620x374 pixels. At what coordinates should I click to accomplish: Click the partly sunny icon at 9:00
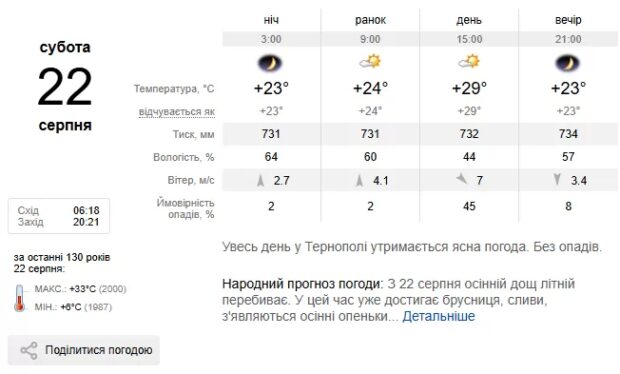[x=370, y=62]
